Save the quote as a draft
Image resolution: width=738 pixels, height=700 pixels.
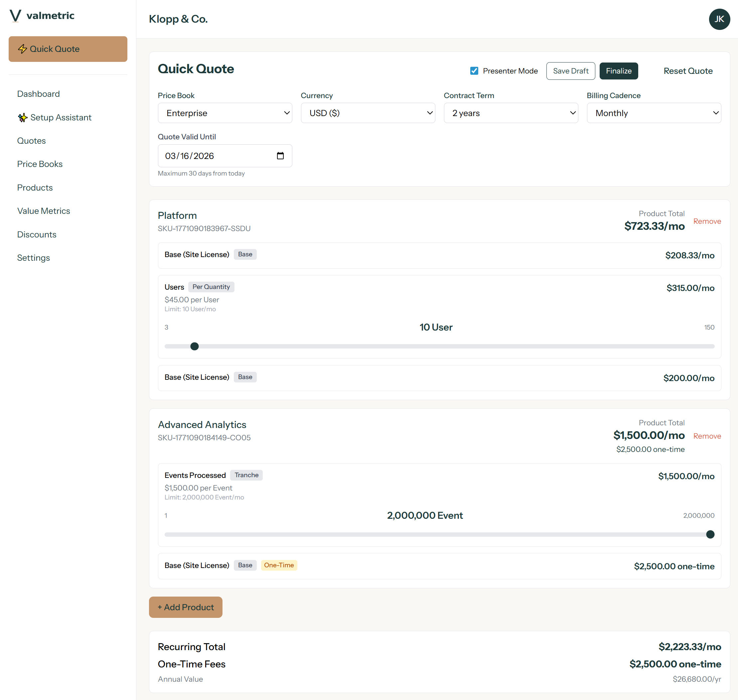(570, 70)
